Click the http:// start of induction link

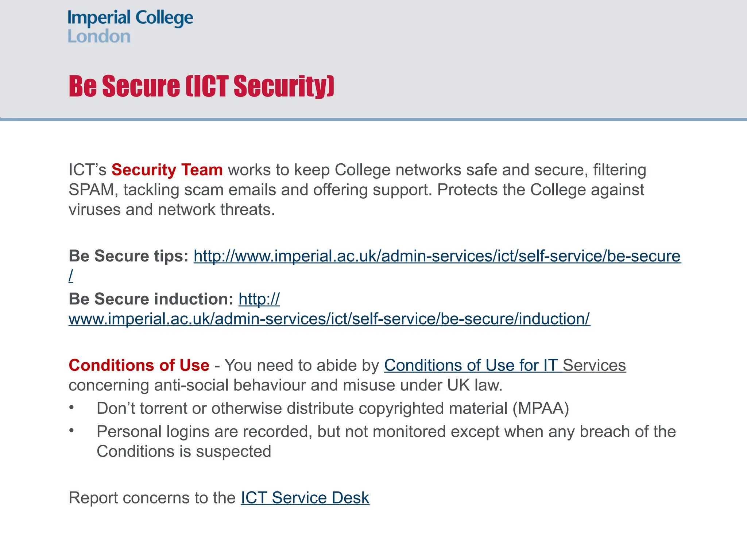pyautogui.click(x=259, y=299)
